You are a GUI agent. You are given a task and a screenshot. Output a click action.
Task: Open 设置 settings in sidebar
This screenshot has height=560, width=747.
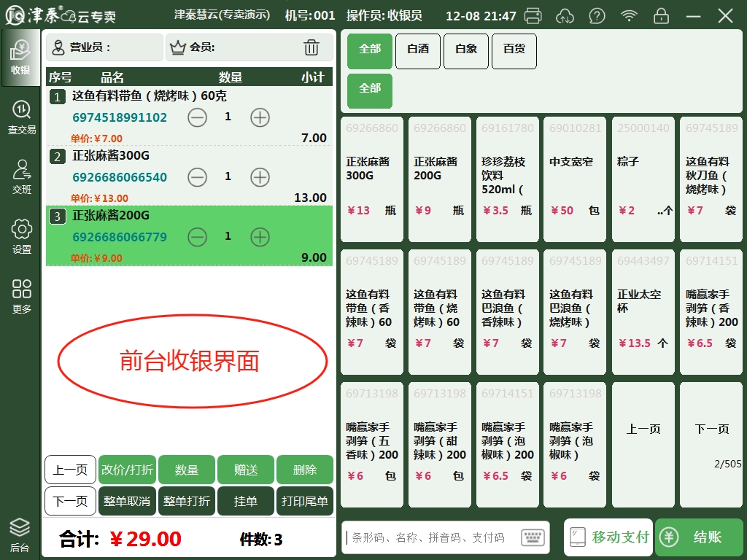pyautogui.click(x=21, y=237)
